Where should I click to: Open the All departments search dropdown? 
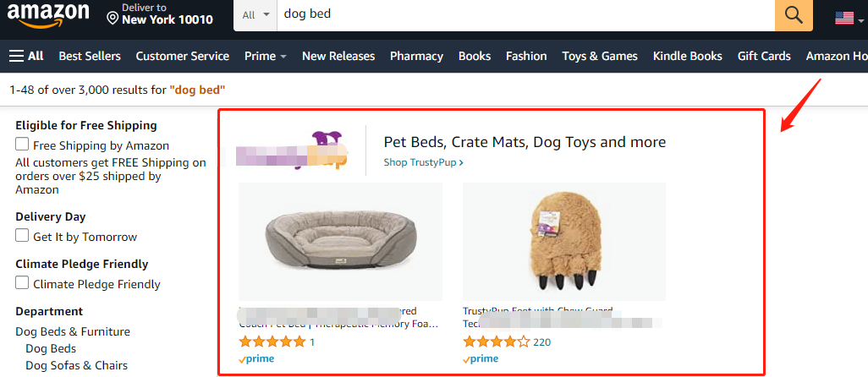(255, 15)
